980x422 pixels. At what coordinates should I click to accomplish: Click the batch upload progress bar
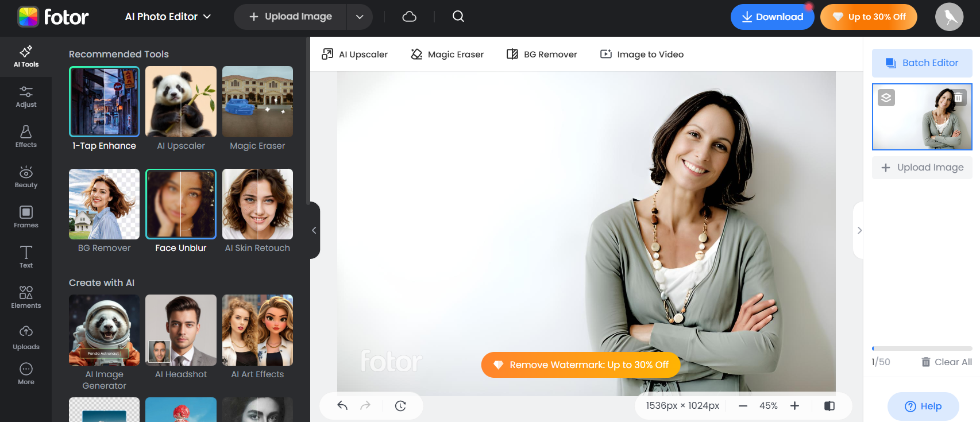tap(922, 349)
